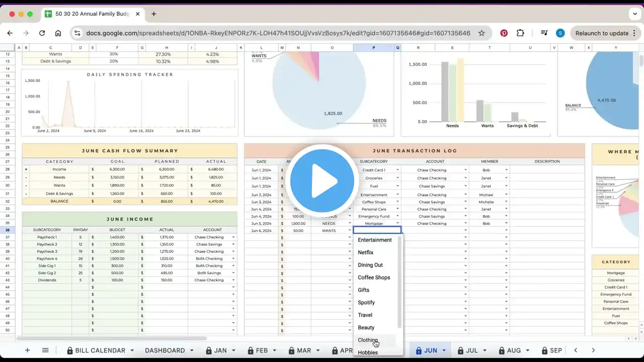
Task: Select Beauty in the dropdown list
Action: [366, 328]
